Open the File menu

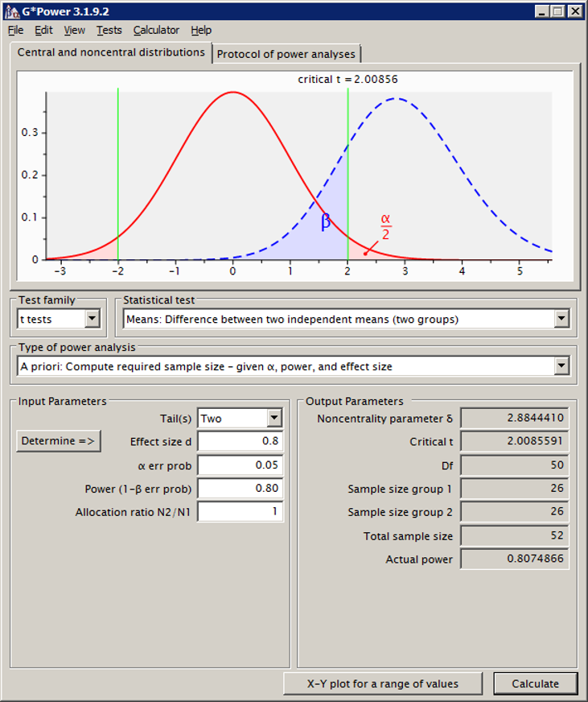click(15, 30)
